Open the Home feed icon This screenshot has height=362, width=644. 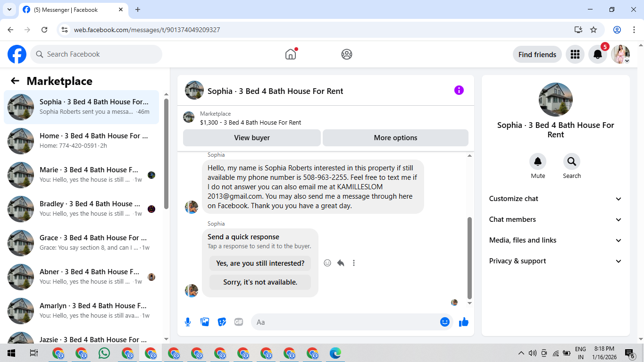[291, 54]
